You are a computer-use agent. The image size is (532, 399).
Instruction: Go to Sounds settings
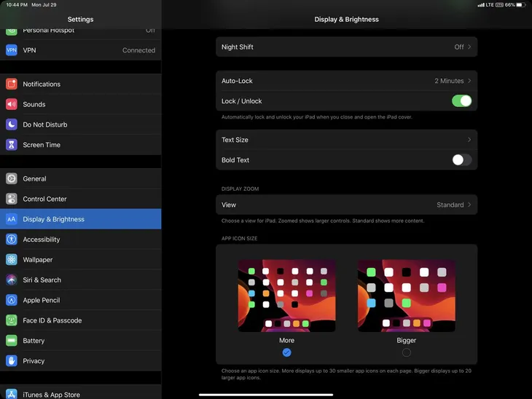point(81,104)
